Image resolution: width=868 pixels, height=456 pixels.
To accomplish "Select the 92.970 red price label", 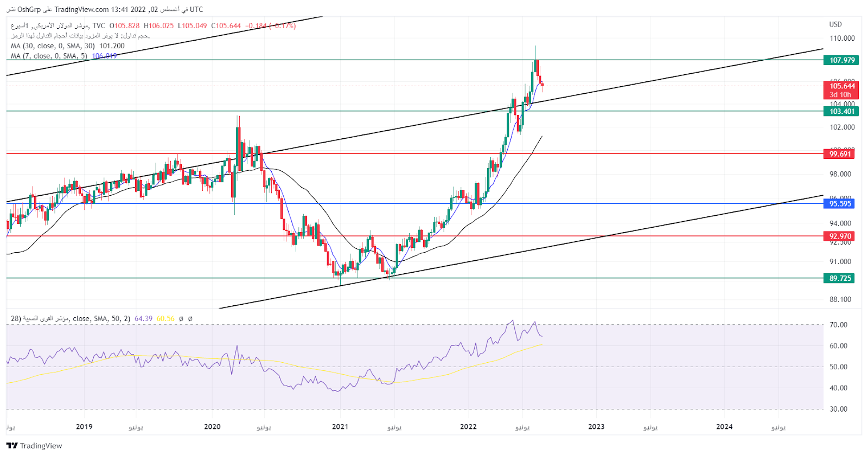I will click(x=840, y=236).
